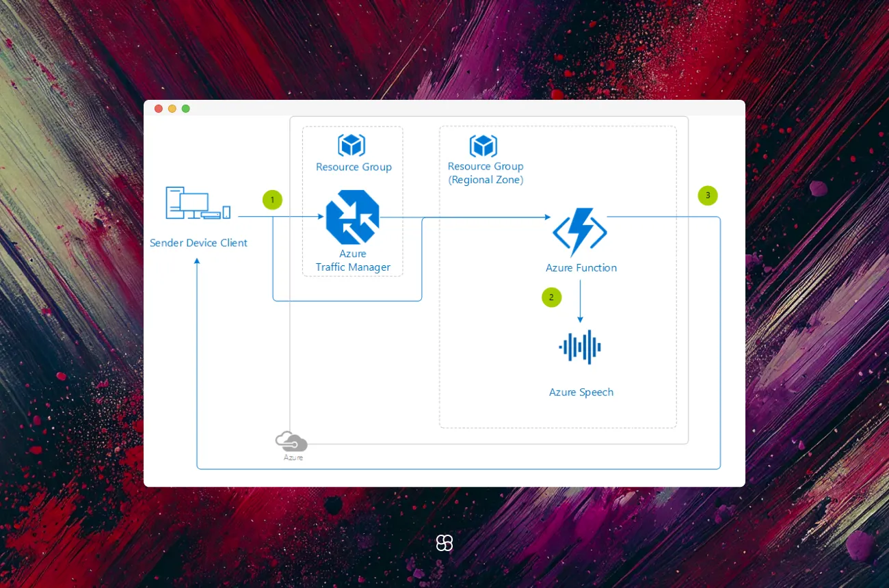
Task: Click the Resource Group cube icon above Traffic Manager
Action: click(351, 145)
